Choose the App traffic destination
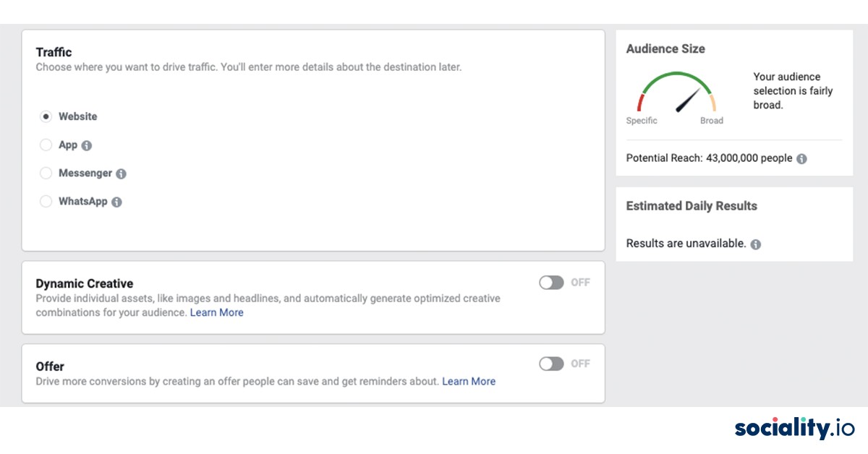The height and width of the screenshot is (454, 868). tap(46, 145)
